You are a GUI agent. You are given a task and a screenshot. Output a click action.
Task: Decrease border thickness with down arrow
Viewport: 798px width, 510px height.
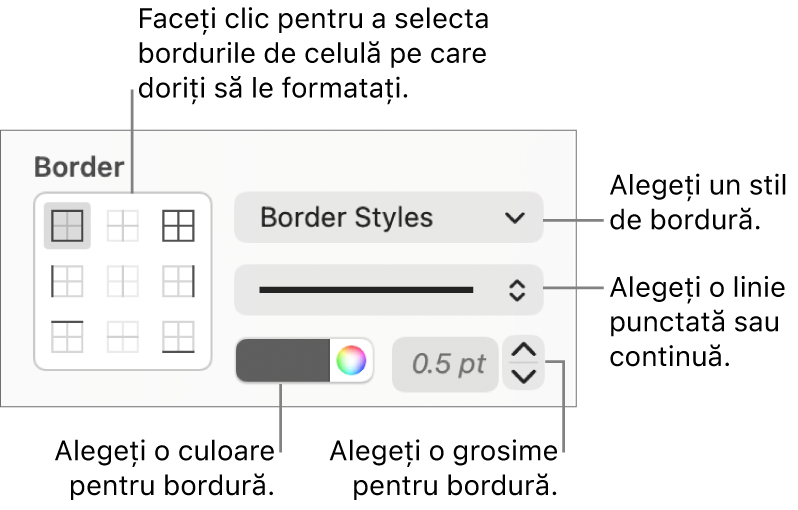pos(524,377)
